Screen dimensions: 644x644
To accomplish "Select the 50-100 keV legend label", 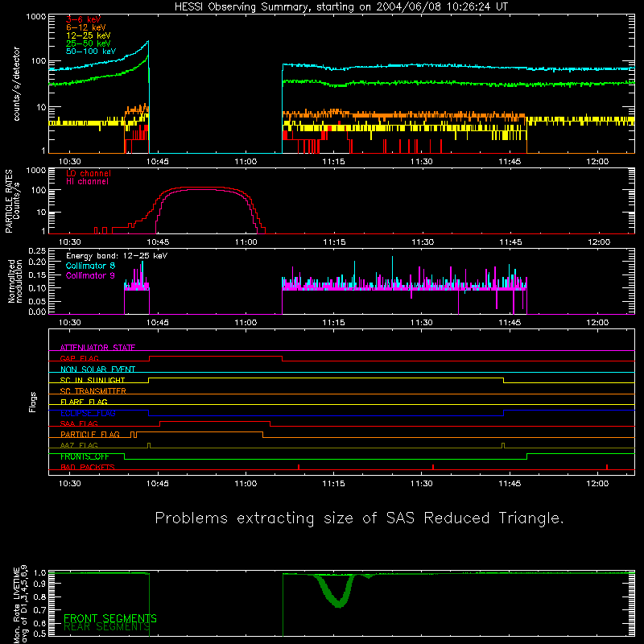I will pyautogui.click(x=90, y=52).
